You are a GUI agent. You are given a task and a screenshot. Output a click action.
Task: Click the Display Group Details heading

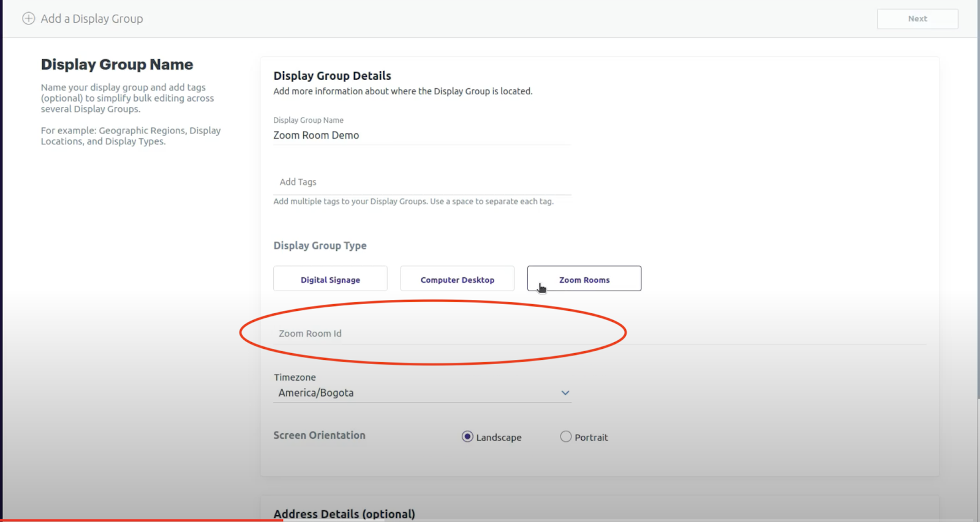pyautogui.click(x=332, y=76)
